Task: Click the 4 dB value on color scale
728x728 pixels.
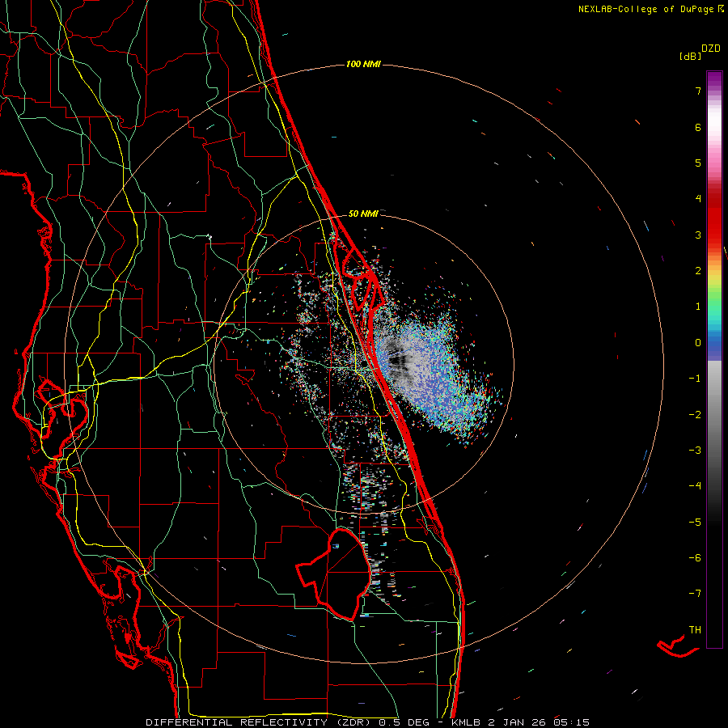Action: [698, 199]
